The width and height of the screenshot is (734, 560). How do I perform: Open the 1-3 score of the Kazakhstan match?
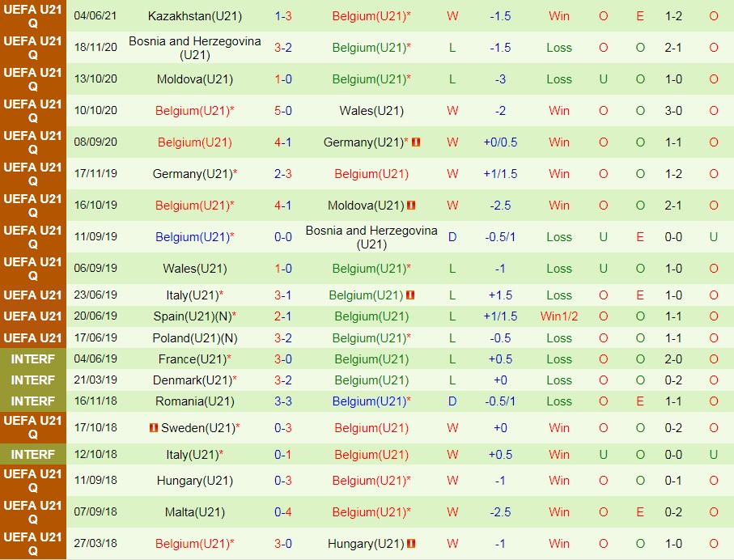283,16
